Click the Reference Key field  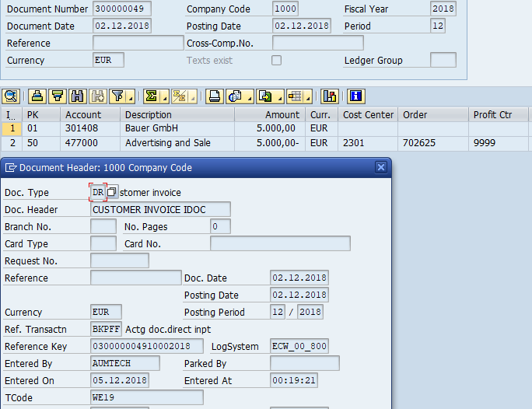[146, 346]
